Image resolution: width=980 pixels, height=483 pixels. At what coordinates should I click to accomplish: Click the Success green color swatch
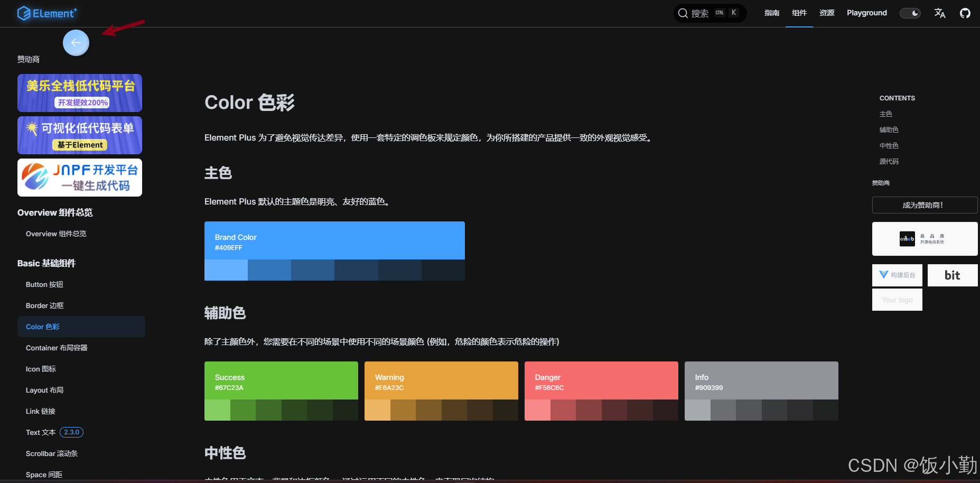point(281,380)
